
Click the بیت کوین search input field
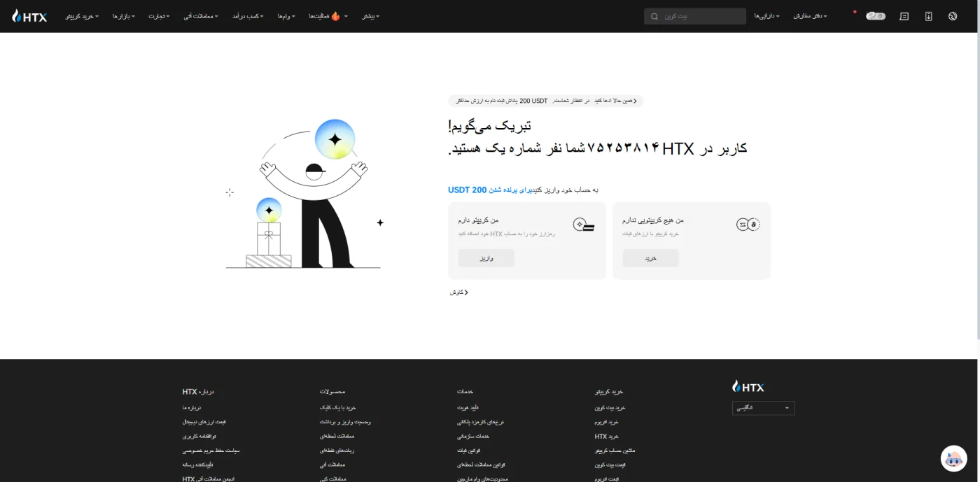695,16
